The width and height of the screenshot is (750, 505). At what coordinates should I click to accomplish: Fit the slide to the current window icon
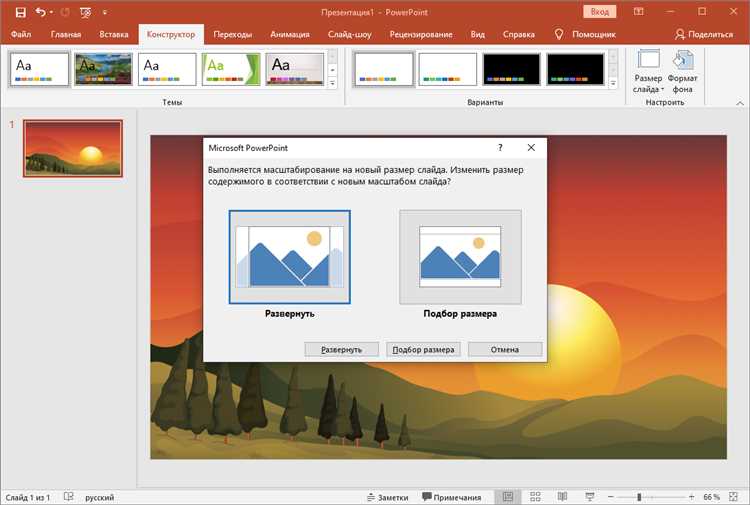click(x=733, y=497)
